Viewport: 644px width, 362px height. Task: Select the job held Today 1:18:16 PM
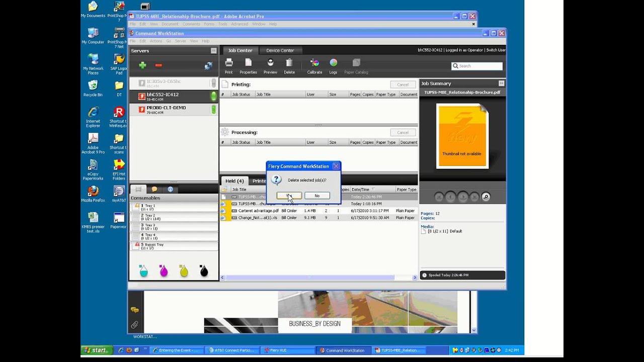[x=319, y=204]
